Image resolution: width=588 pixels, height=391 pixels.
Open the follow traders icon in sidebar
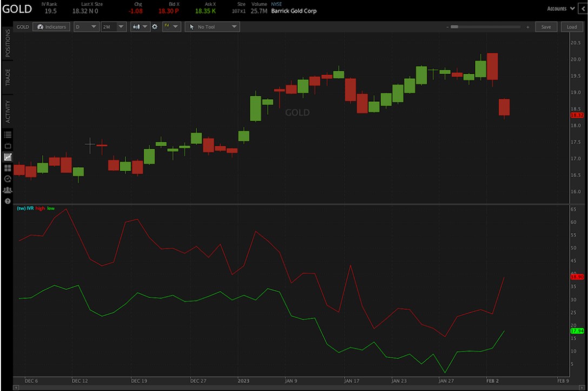[x=7, y=190]
